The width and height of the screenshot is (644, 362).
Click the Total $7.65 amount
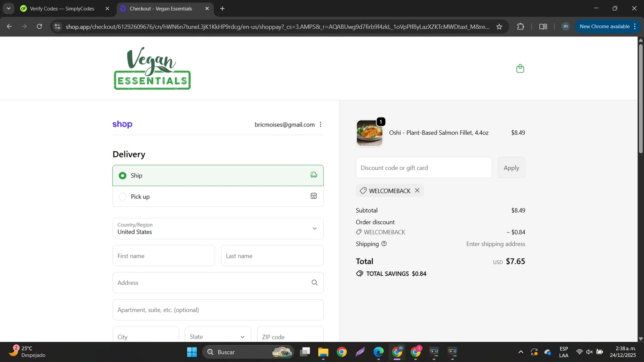coord(515,261)
